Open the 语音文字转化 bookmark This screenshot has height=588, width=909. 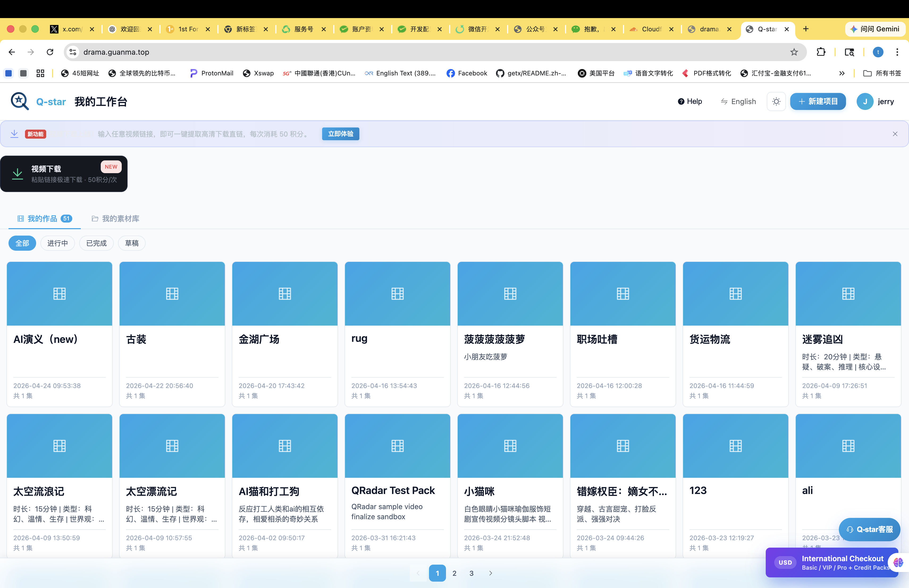point(648,73)
